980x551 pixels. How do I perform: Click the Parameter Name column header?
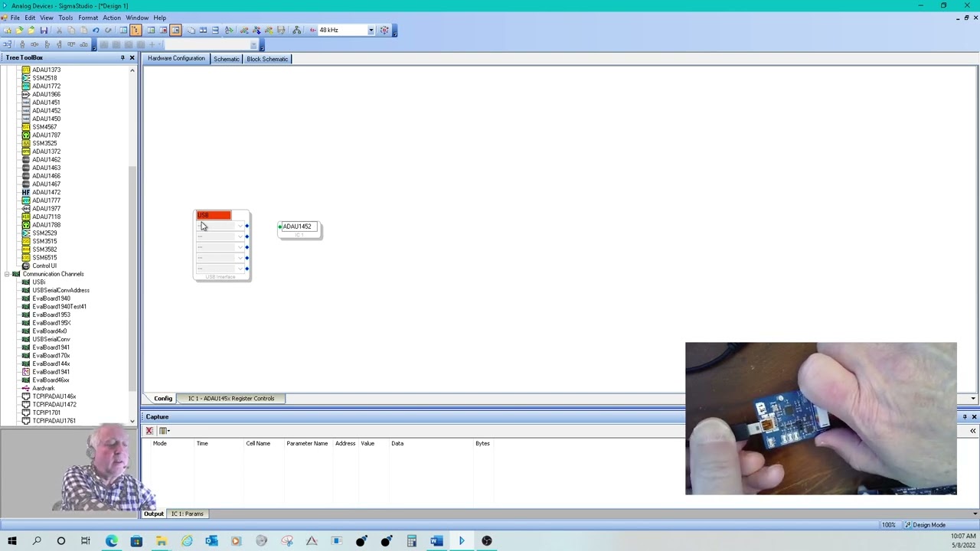pyautogui.click(x=307, y=444)
